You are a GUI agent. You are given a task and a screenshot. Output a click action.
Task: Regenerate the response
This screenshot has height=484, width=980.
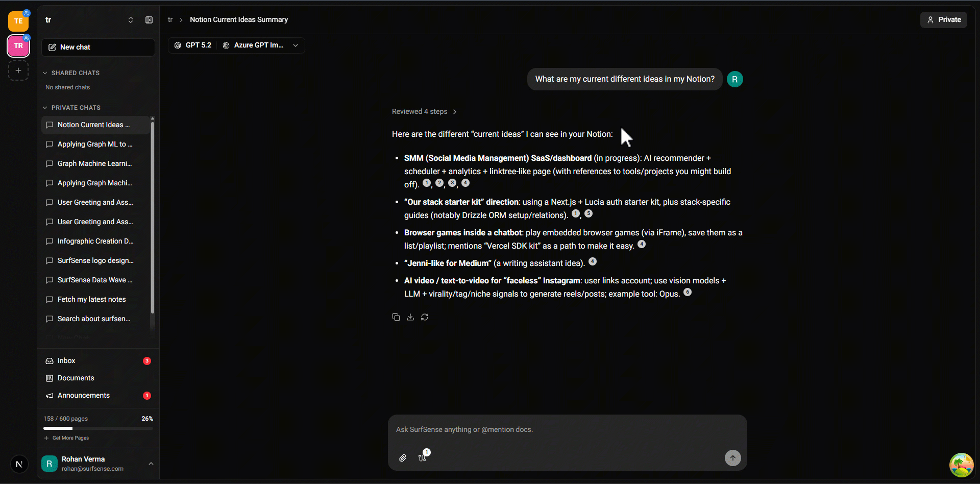pyautogui.click(x=425, y=317)
